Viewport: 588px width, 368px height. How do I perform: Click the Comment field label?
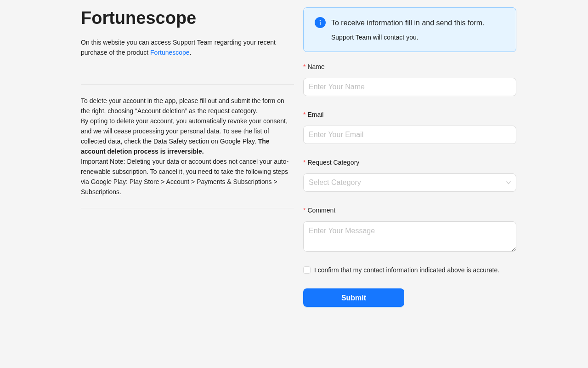pyautogui.click(x=321, y=210)
